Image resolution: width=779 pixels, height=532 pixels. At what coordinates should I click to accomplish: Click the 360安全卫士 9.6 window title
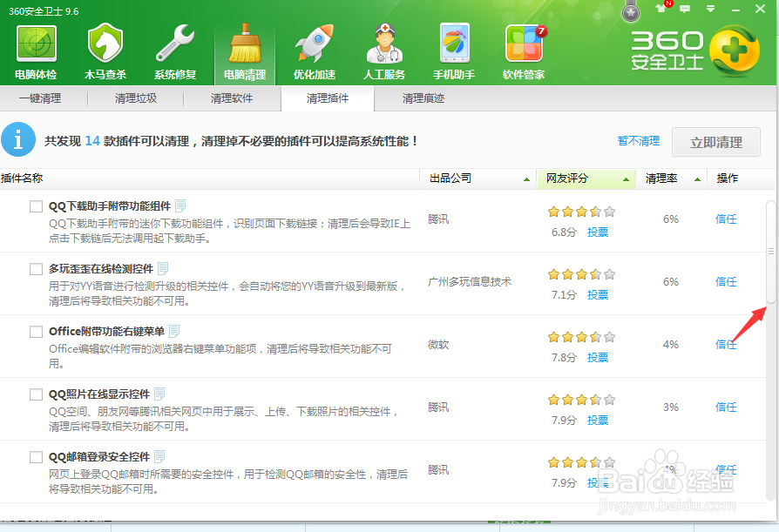(x=44, y=11)
